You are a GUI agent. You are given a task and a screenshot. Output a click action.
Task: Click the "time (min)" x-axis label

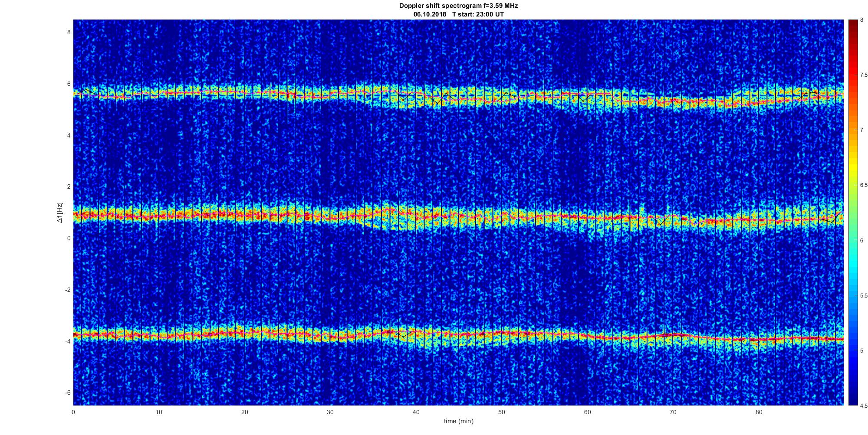[458, 421]
